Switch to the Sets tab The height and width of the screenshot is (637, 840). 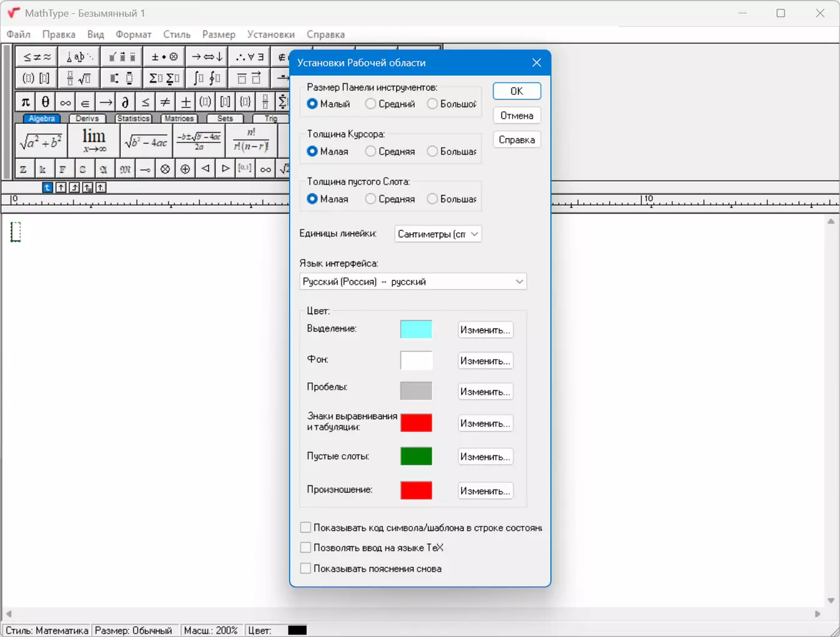point(225,119)
